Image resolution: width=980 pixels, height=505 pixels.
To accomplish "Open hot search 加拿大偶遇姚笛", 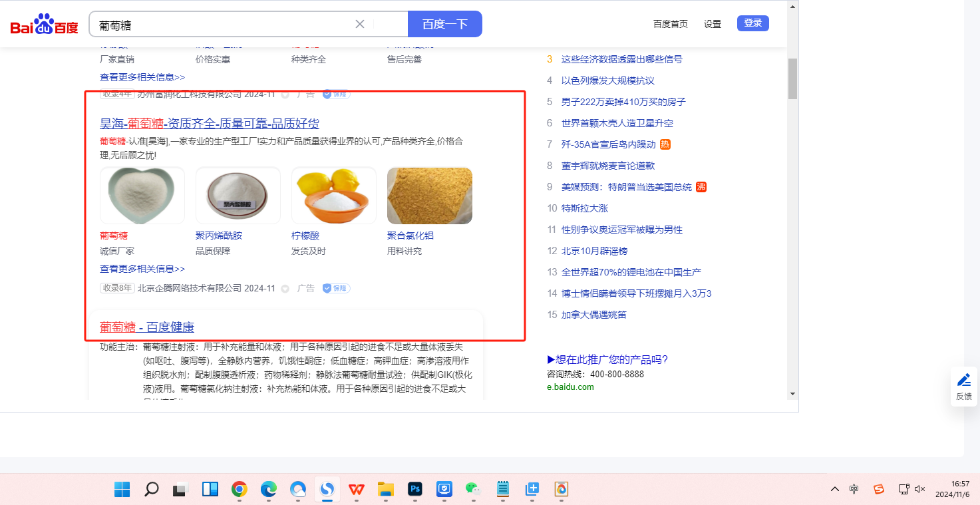I will [x=594, y=315].
